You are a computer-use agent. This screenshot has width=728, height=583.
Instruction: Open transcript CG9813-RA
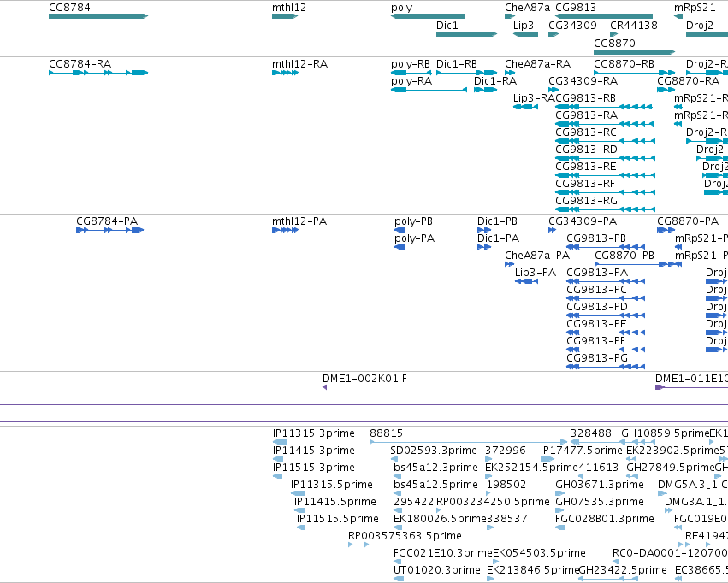(605, 124)
